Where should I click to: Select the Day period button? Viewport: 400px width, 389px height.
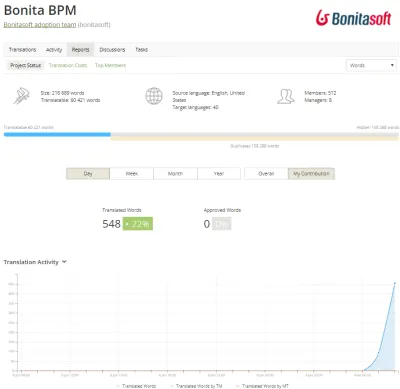pos(88,174)
